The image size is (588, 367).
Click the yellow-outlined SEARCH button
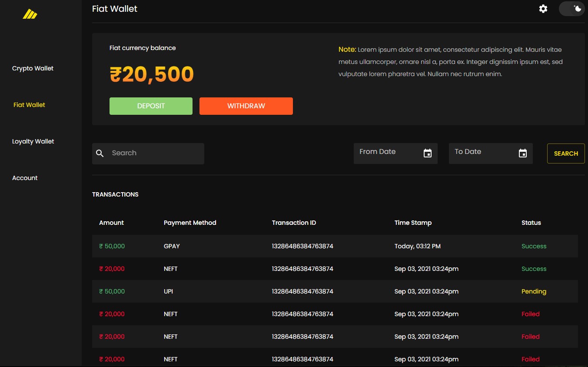coord(566,153)
